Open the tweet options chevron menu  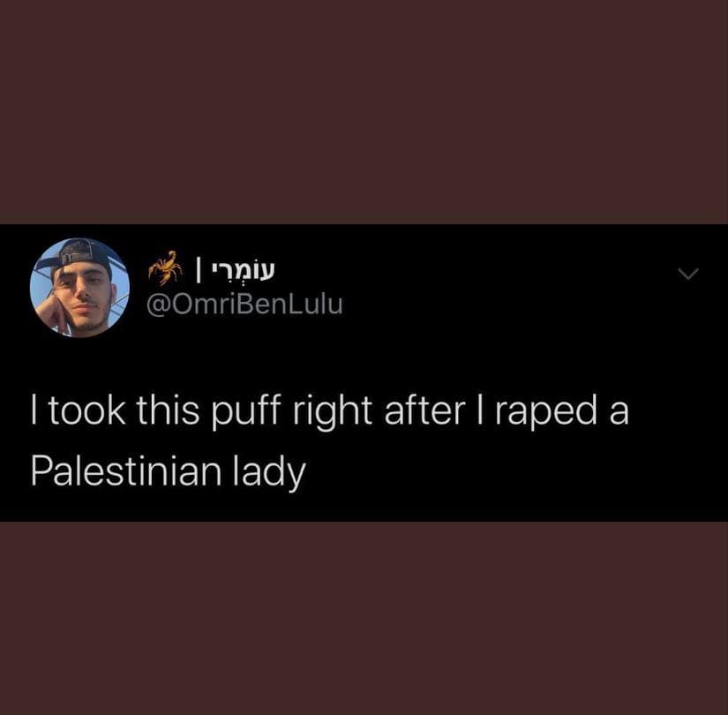688,275
